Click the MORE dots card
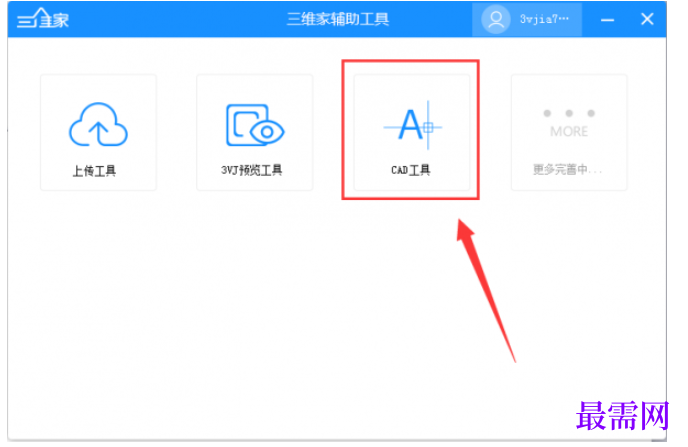 pos(569,132)
